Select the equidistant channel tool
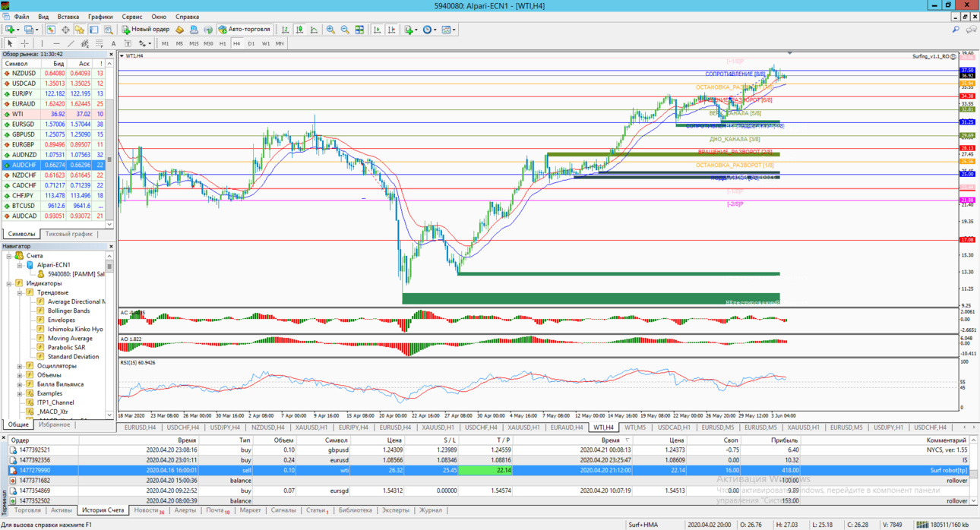980x530 pixels. coord(85,43)
